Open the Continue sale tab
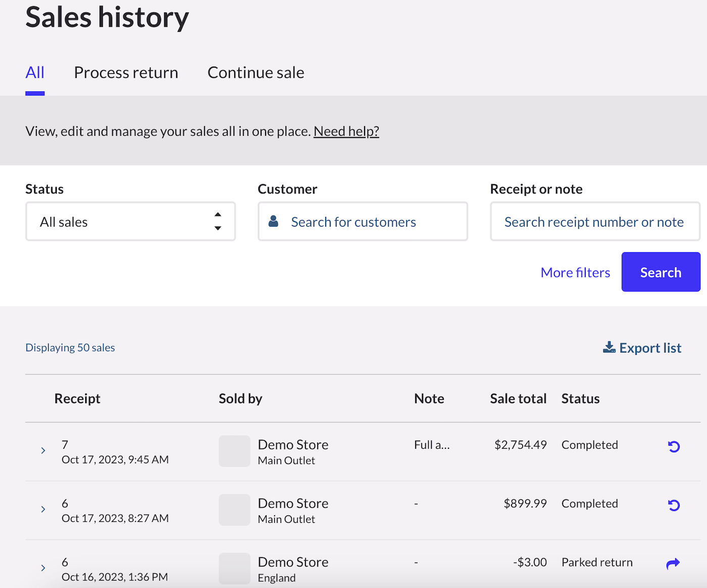This screenshot has height=588, width=707. (256, 73)
